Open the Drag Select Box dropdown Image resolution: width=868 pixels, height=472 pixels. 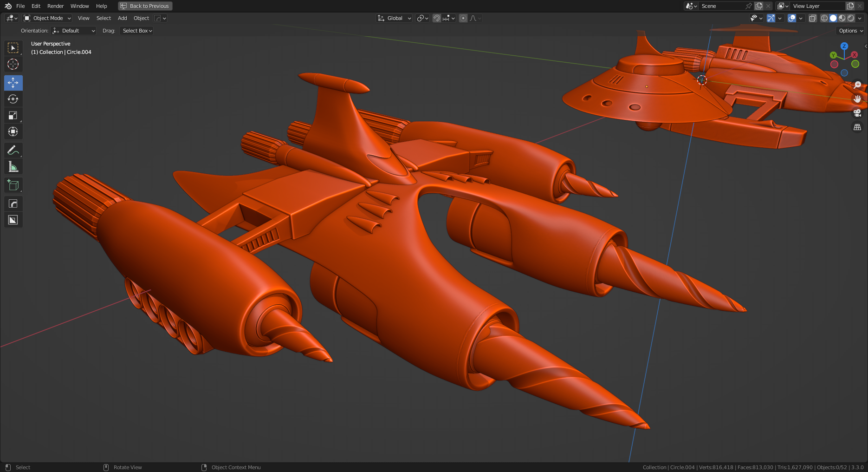(x=136, y=31)
